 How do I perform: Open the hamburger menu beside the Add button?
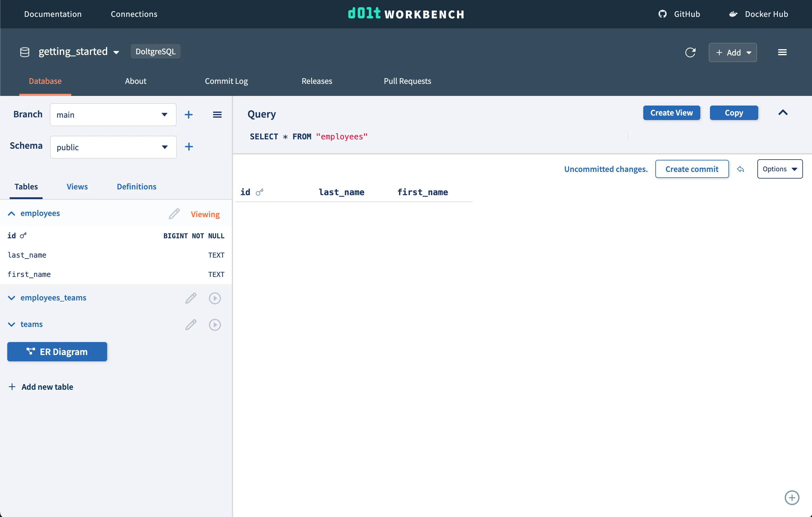click(x=782, y=52)
